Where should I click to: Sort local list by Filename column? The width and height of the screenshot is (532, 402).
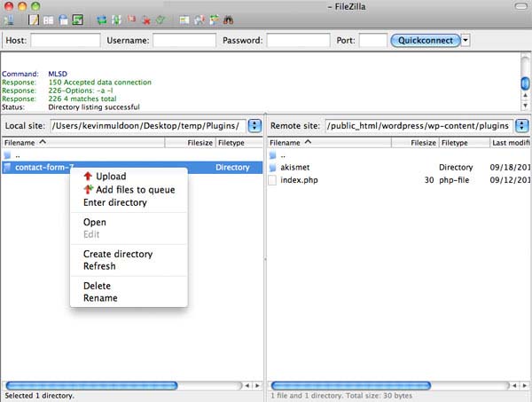[x=83, y=143]
